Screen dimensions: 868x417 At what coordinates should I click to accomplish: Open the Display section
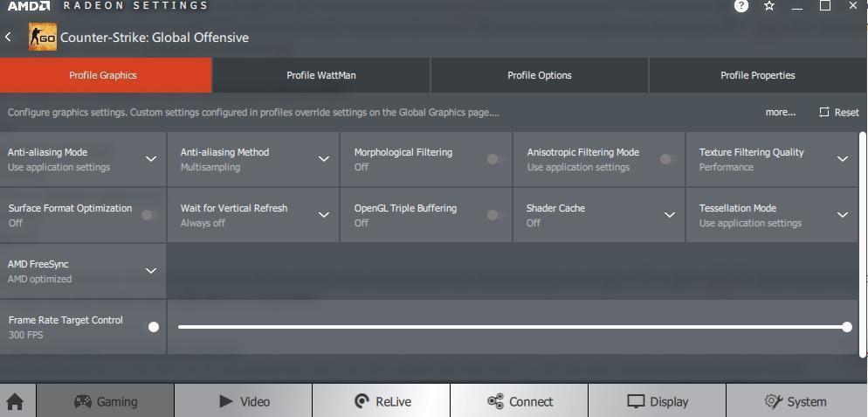pyautogui.click(x=657, y=401)
